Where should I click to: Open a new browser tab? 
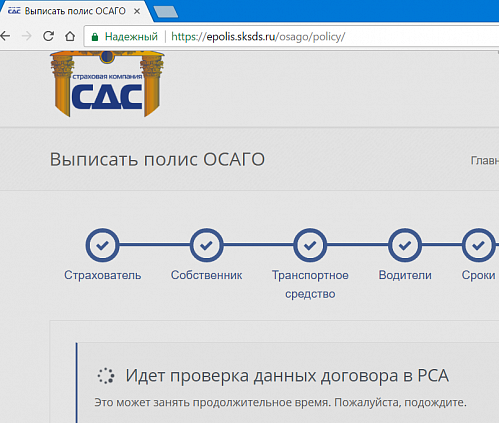tap(166, 12)
